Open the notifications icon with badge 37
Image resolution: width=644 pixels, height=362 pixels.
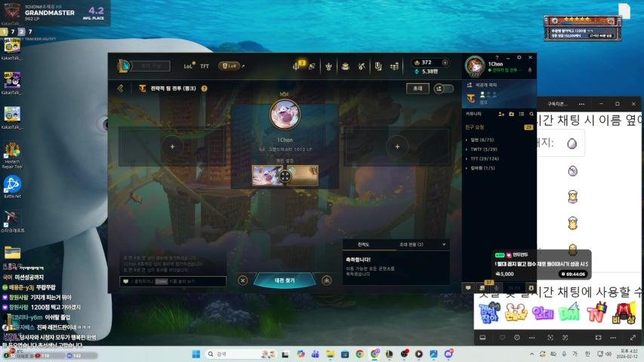(483, 287)
